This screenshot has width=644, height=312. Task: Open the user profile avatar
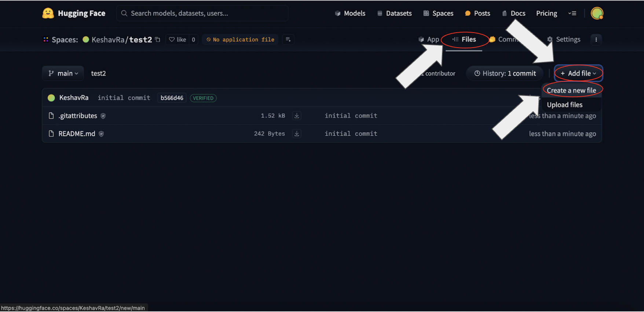(597, 14)
